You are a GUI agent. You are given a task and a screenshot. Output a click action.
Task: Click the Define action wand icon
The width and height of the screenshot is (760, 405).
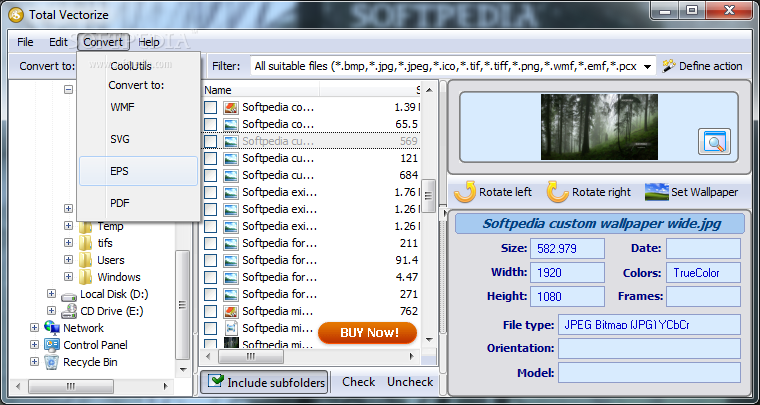[669, 66]
